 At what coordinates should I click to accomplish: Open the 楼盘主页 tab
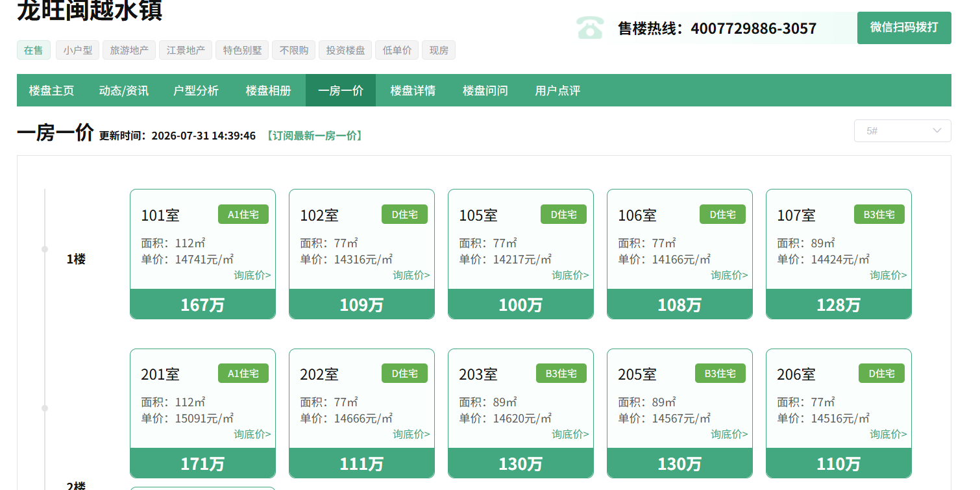coord(51,90)
